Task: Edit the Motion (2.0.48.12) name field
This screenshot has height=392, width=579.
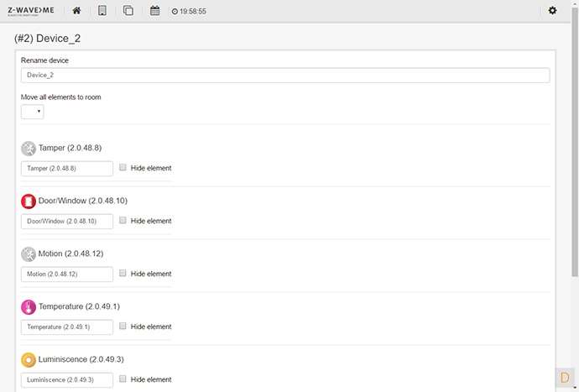Action: pyautogui.click(x=67, y=274)
